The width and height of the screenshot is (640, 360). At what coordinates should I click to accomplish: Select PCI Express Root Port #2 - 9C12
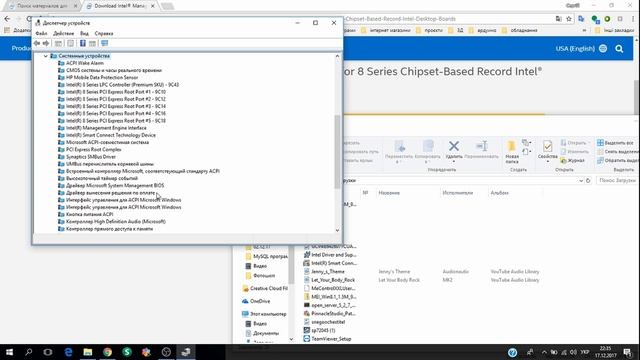click(x=116, y=99)
